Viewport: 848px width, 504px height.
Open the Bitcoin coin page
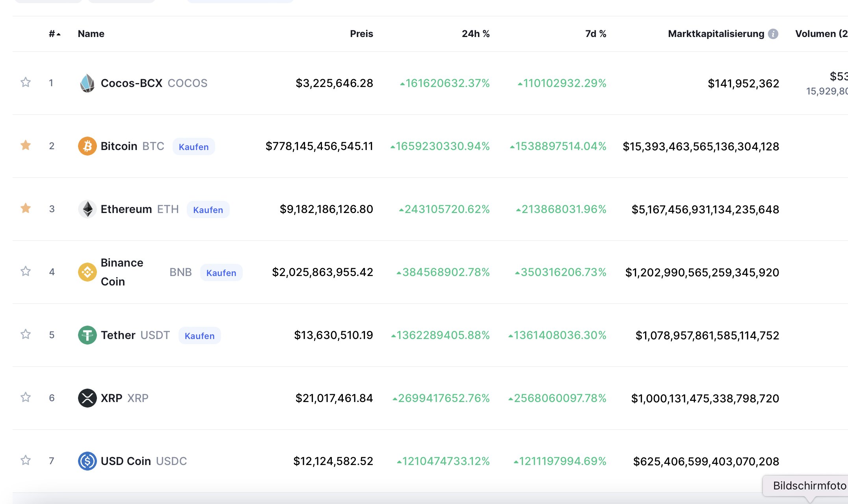(119, 146)
